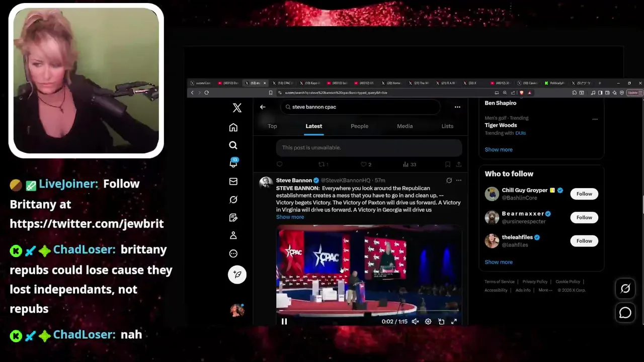Open Grok actions on Steve Bannon post
This screenshot has height=362, width=644.
point(449,180)
